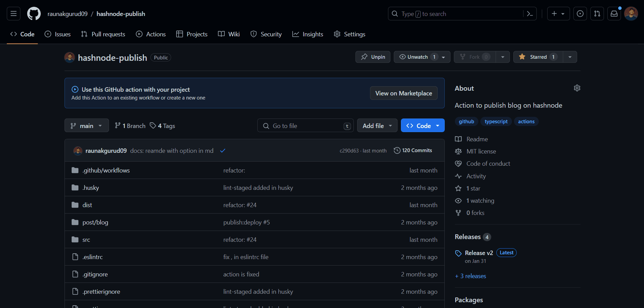
Task: Click View on Marketplace button
Action: pos(404,93)
